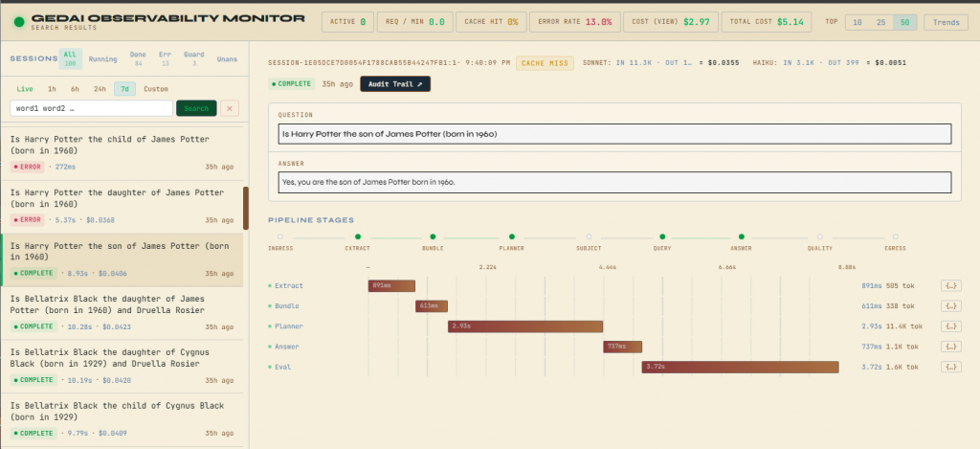Filter sessions by Done
This screenshot has height=449, width=980.
click(x=138, y=58)
